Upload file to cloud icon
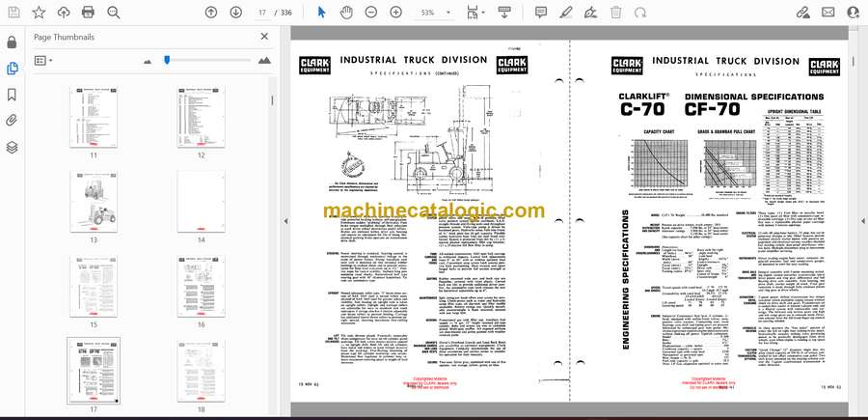The width and height of the screenshot is (868, 420). coord(64,13)
